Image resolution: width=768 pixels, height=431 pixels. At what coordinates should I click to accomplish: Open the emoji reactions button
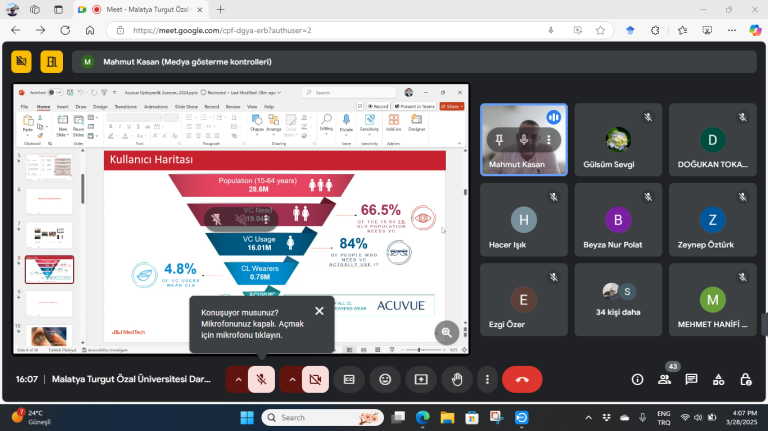[x=384, y=379]
